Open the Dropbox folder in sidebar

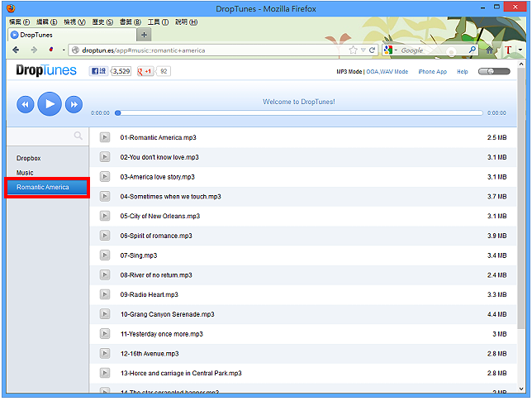pos(28,158)
